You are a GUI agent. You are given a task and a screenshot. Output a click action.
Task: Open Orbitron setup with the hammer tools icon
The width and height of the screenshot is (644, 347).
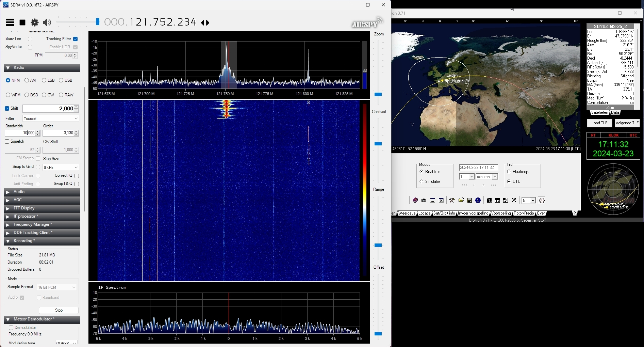pos(452,200)
